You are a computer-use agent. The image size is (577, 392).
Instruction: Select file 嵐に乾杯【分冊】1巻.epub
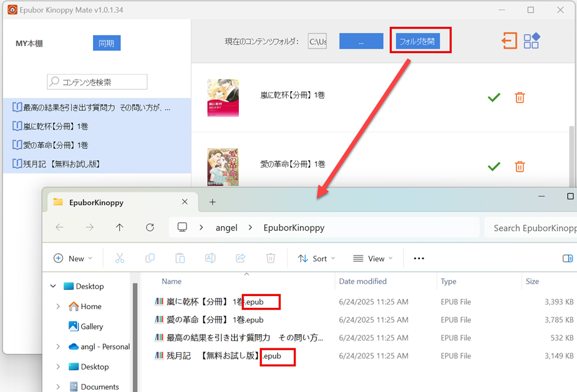click(215, 302)
